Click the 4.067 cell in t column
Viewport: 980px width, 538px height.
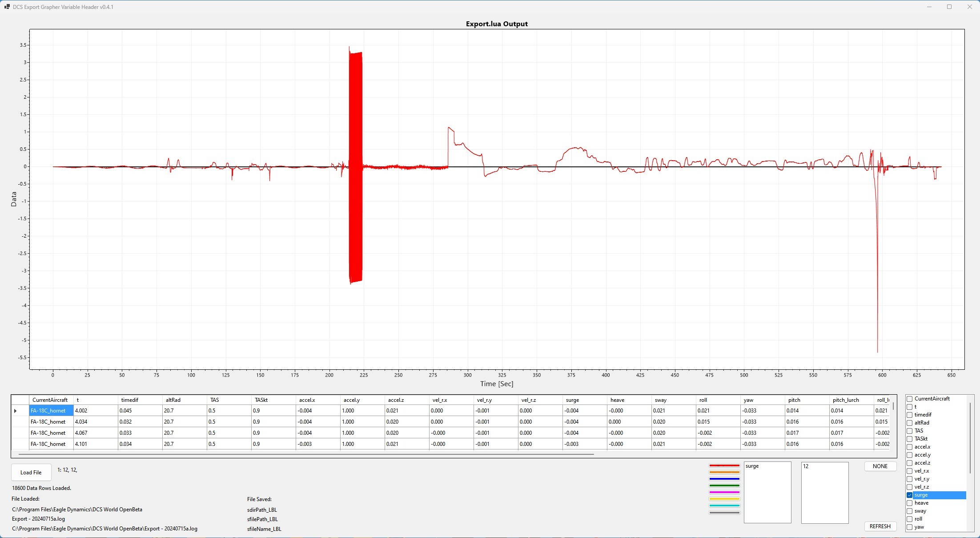(x=96, y=433)
